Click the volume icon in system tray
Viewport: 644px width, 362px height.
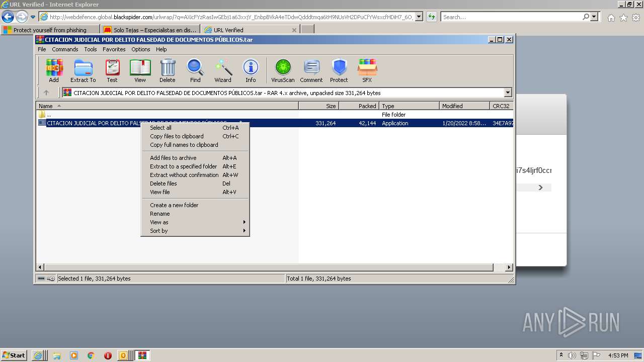point(572,355)
